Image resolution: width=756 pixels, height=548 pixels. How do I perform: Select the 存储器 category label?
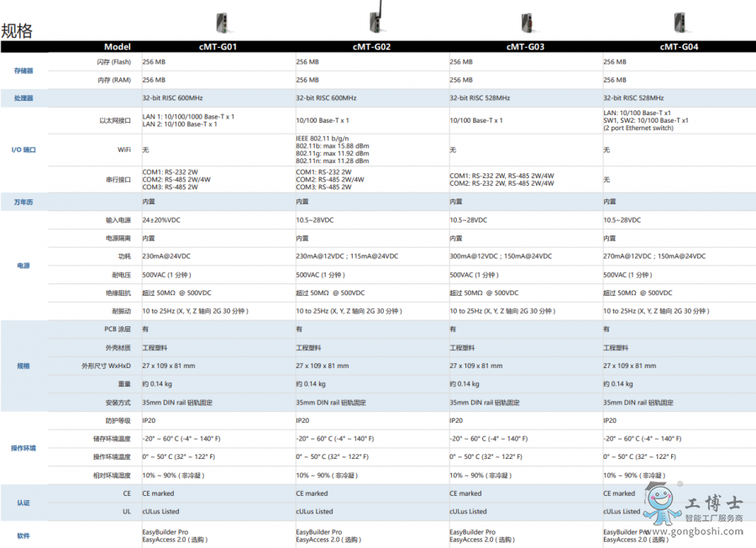[x=24, y=71]
